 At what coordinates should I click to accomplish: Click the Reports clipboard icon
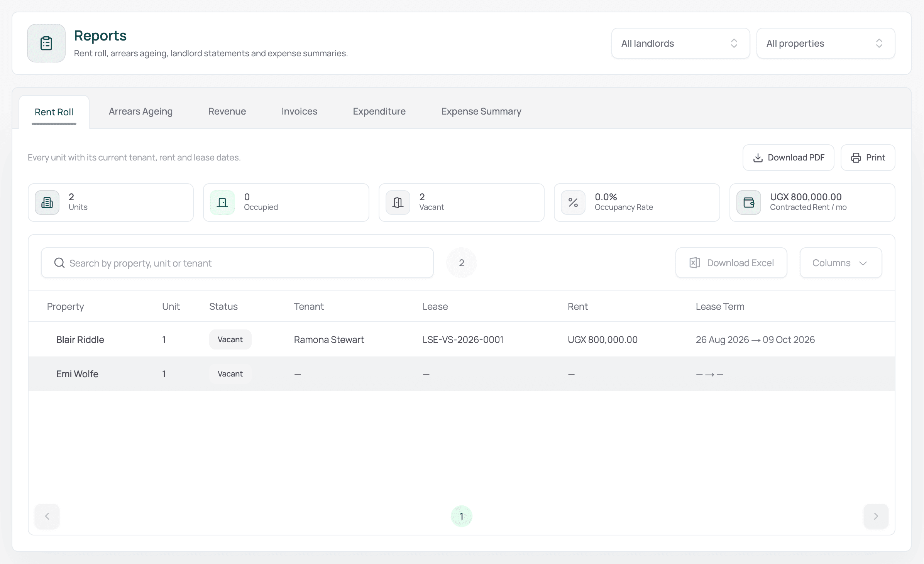(46, 43)
